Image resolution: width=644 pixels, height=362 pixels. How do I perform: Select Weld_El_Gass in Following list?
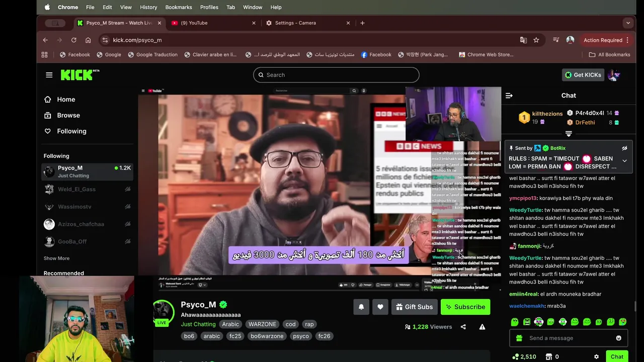pos(88,189)
